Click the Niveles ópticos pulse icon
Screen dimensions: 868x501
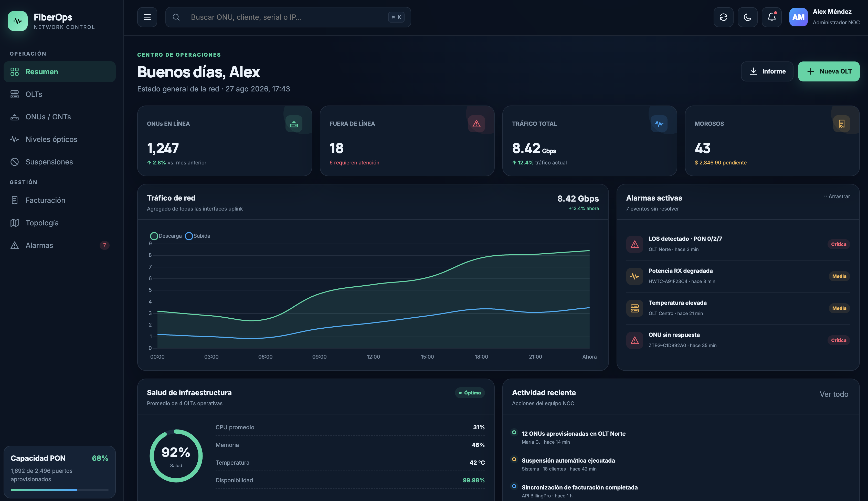[14, 139]
